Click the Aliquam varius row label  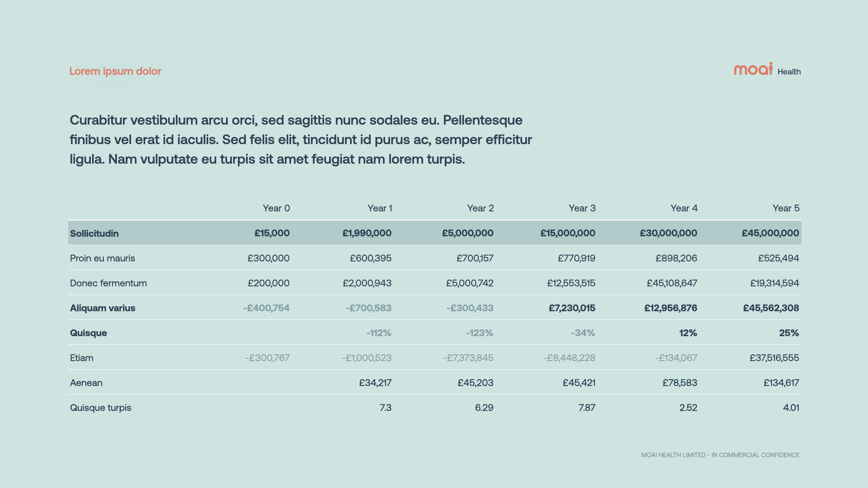tap(103, 308)
